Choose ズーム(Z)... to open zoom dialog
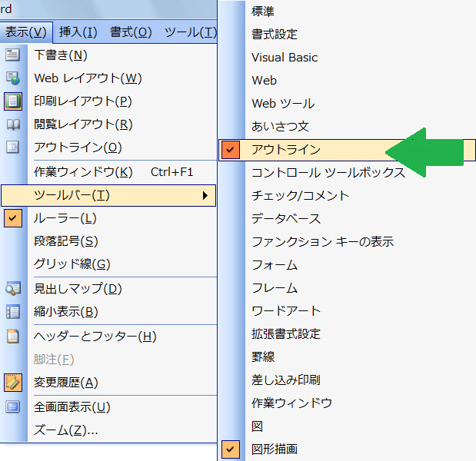This screenshot has height=461, width=476. pyautogui.click(x=66, y=430)
